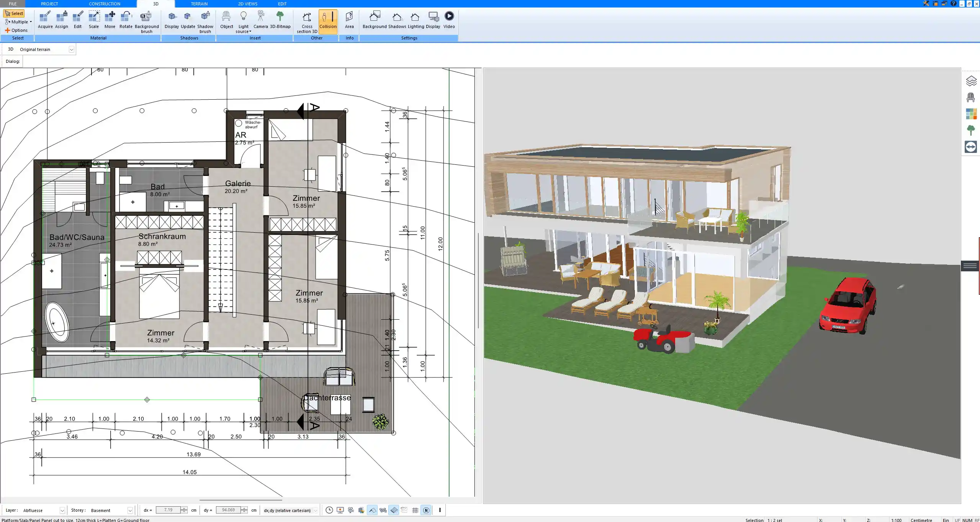Expand the Original terrain dropdown

click(71, 49)
